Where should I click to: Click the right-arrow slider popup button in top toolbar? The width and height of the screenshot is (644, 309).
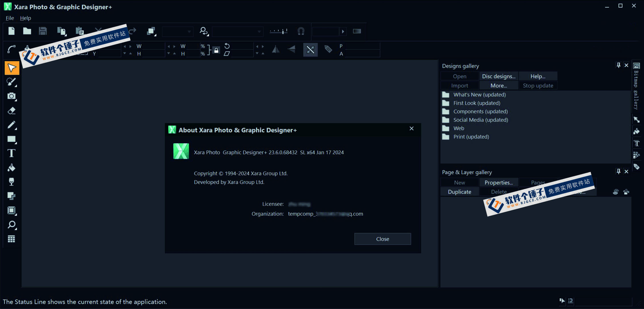(x=343, y=31)
